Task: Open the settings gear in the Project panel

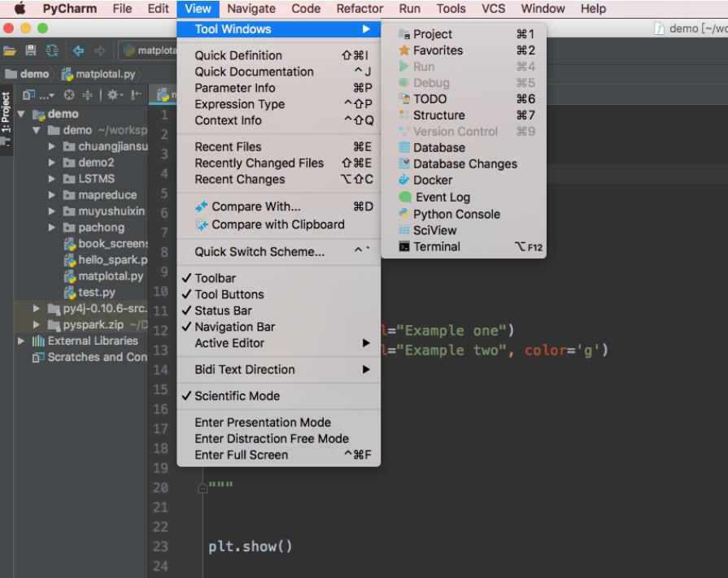Action: pos(114,94)
